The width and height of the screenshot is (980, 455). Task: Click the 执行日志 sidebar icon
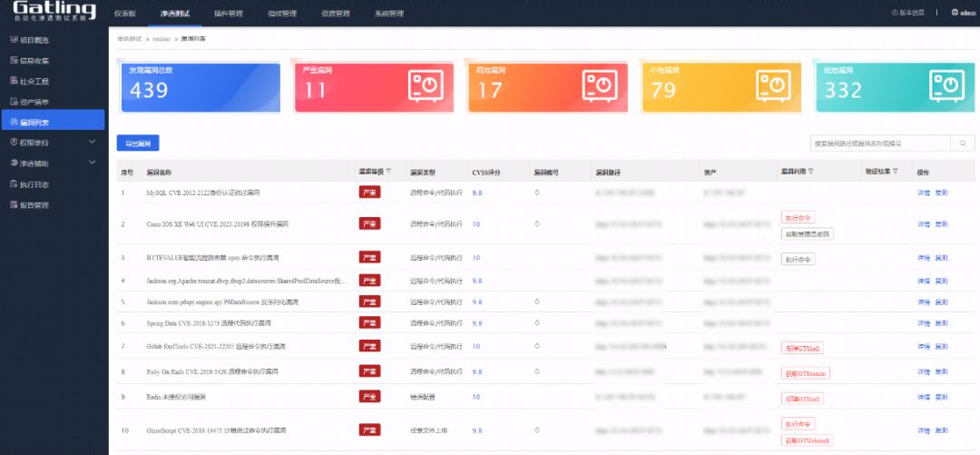coord(13,184)
